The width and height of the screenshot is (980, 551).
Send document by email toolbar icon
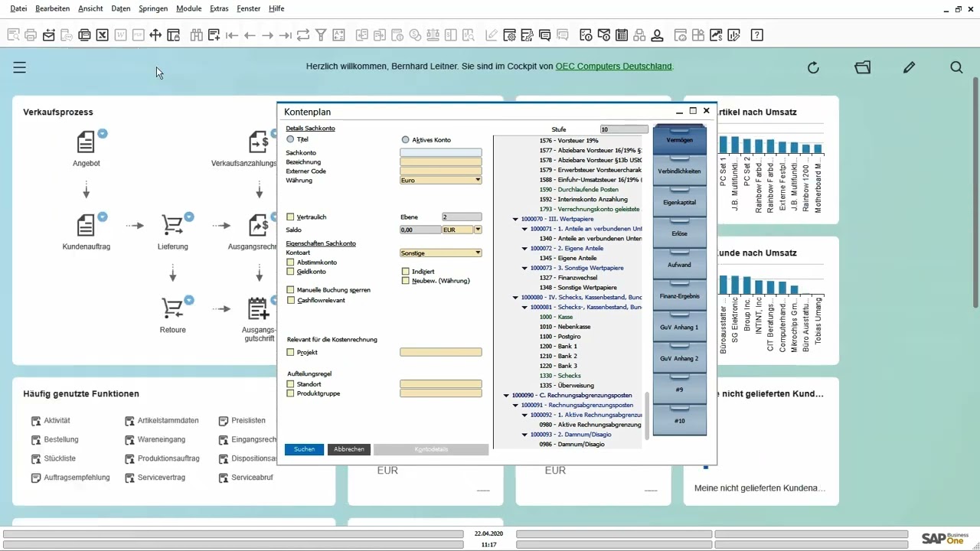[x=49, y=35]
